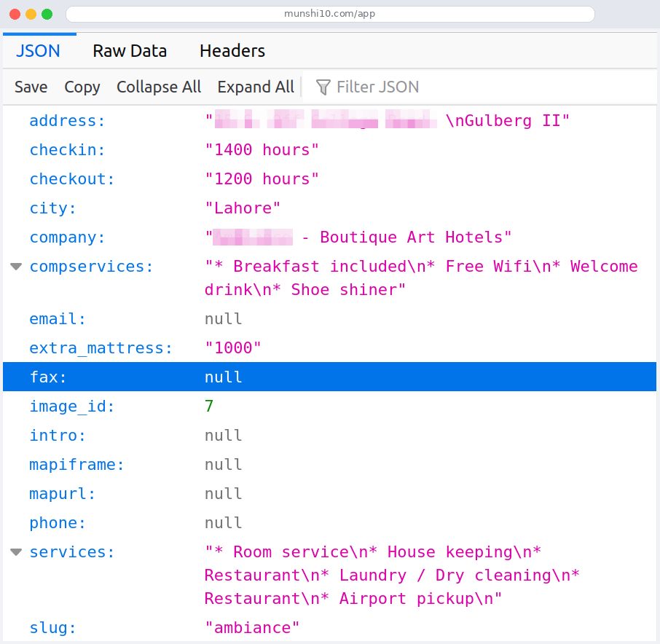Focus the Filter JSON input field
The width and height of the screenshot is (660, 644).
pos(480,87)
